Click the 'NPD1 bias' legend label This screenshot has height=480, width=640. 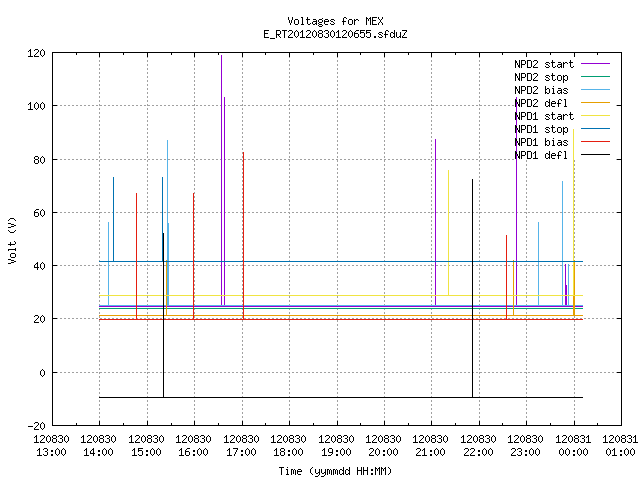(x=541, y=142)
